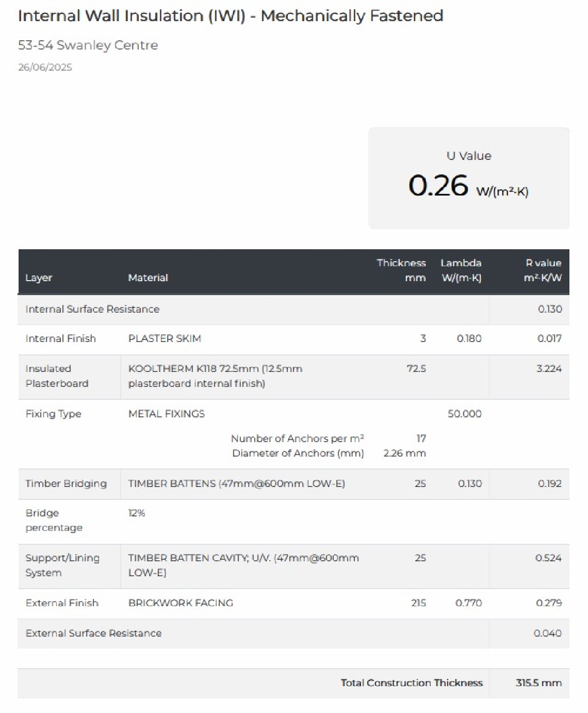Screen dimensions: 588x713
Task: Click the PLASTER SKIM material cell
Action: 165,338
